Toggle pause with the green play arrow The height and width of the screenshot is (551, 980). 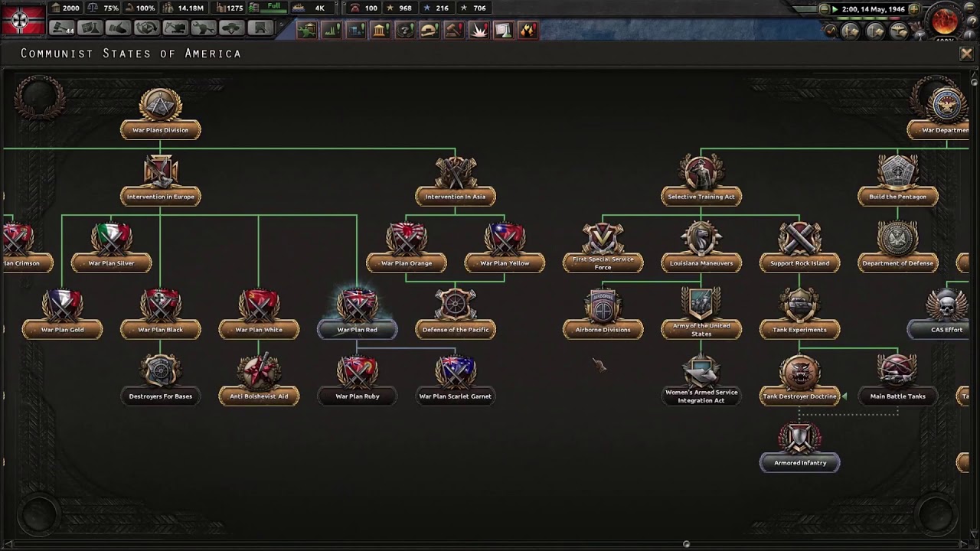(x=836, y=9)
